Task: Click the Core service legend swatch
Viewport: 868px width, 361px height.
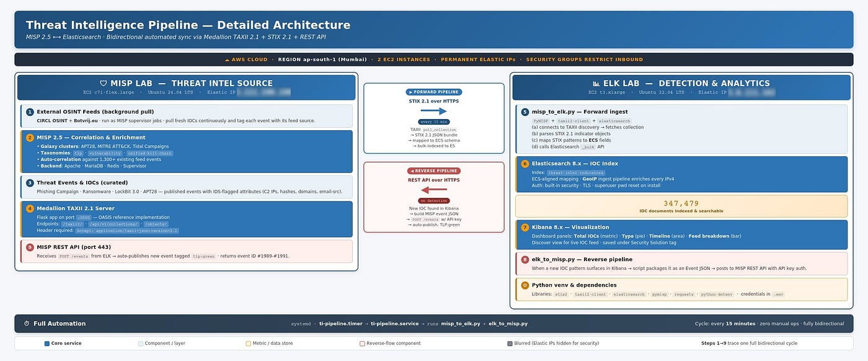Action: pos(47,343)
